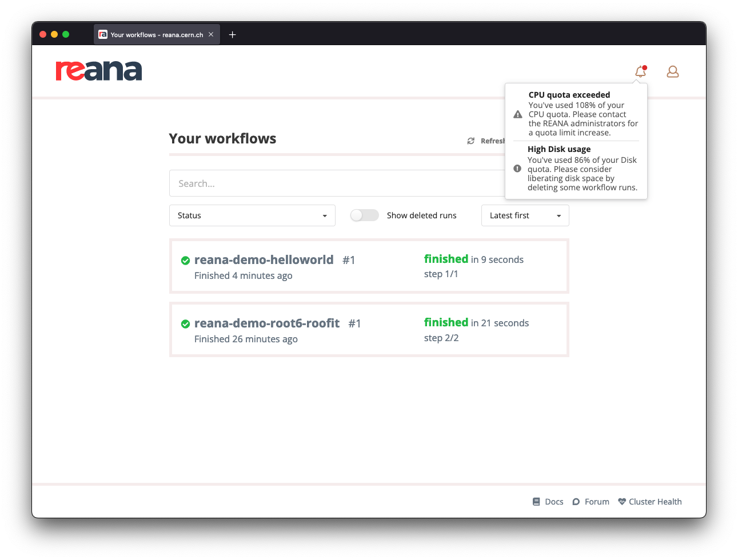The height and width of the screenshot is (560, 738).
Task: Click the Docs book icon in footer
Action: (536, 501)
